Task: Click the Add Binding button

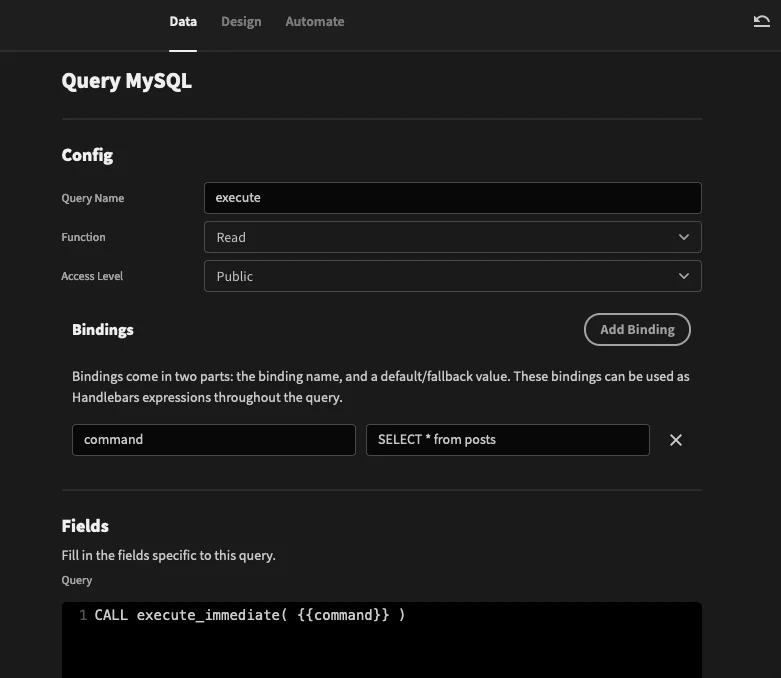Action: (637, 329)
